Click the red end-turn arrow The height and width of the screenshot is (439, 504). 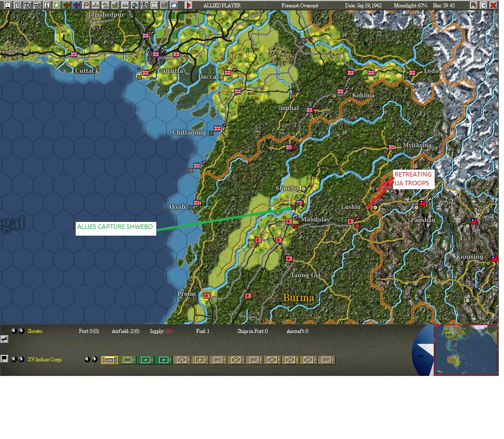189,5
